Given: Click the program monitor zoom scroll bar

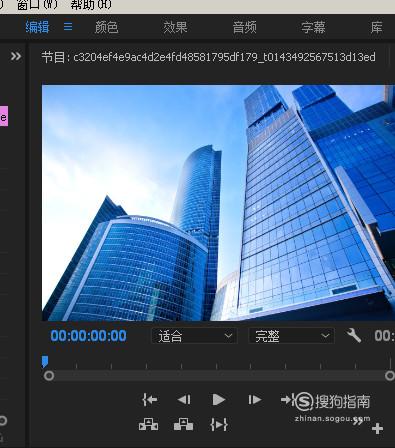Looking at the screenshot, I should (x=219, y=376).
